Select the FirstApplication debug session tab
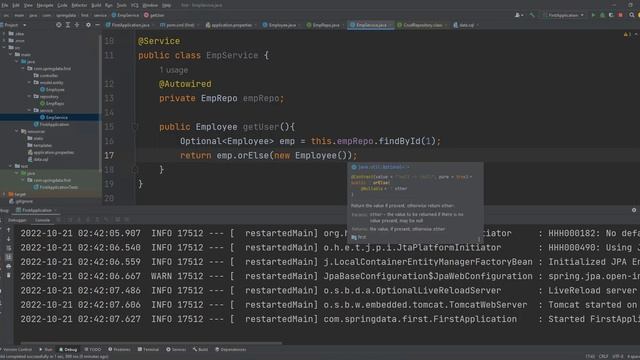 point(35,210)
